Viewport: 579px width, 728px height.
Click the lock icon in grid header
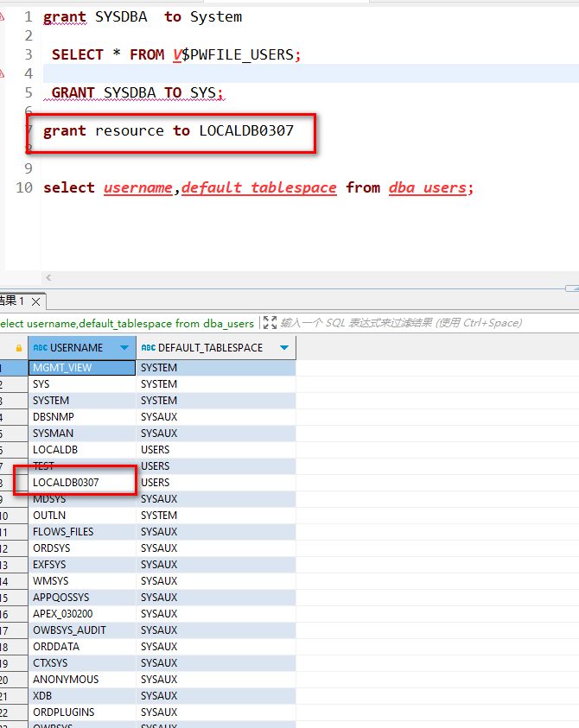[x=19, y=348]
